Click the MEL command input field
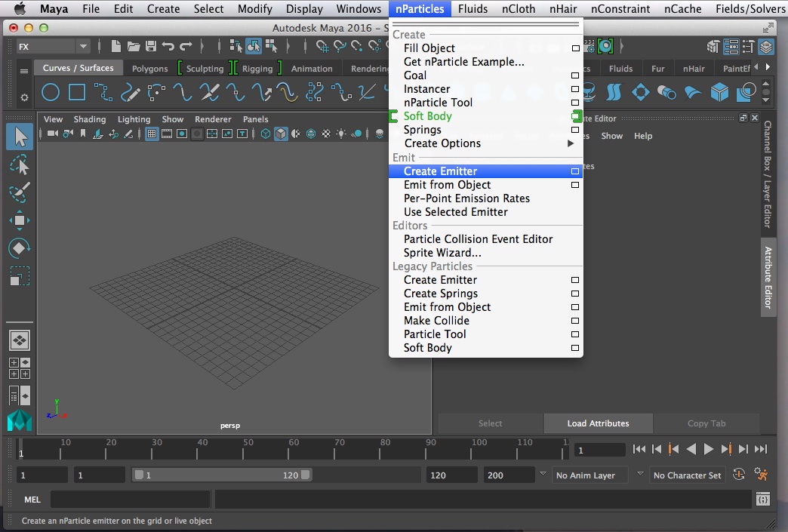The image size is (788, 532). pyautogui.click(x=130, y=500)
